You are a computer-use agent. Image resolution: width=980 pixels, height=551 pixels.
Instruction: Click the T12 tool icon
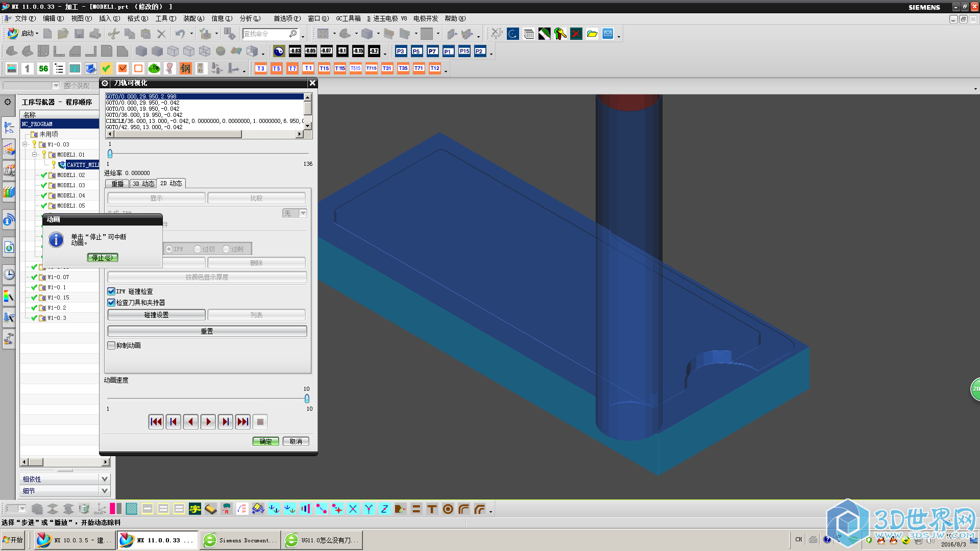(435, 68)
